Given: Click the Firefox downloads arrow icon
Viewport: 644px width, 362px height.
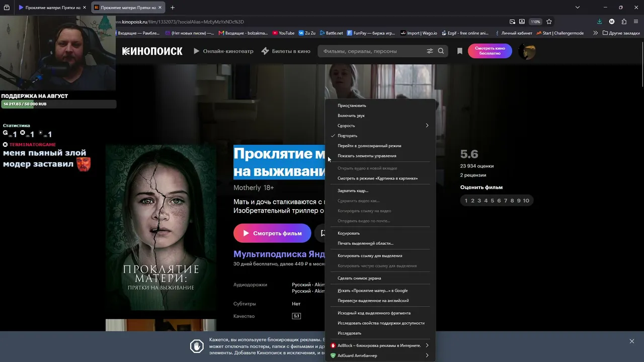Looking at the screenshot, I should click(x=599, y=22).
